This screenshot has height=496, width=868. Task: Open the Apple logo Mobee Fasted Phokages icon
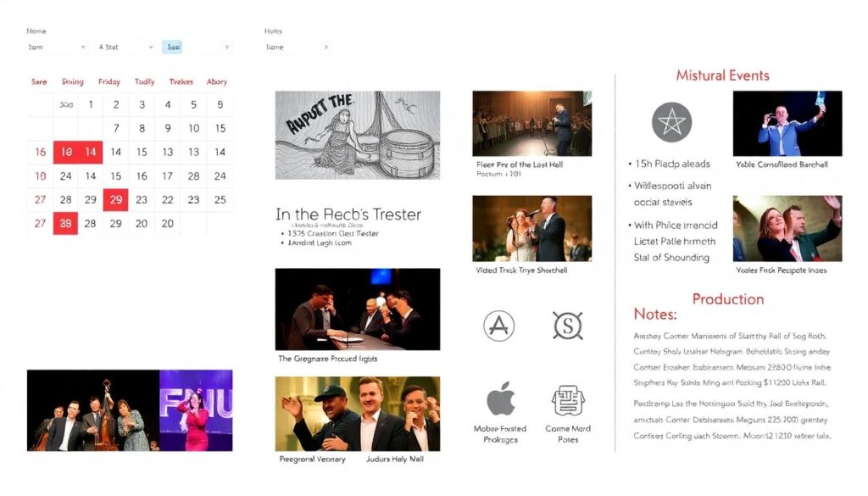[x=500, y=399]
